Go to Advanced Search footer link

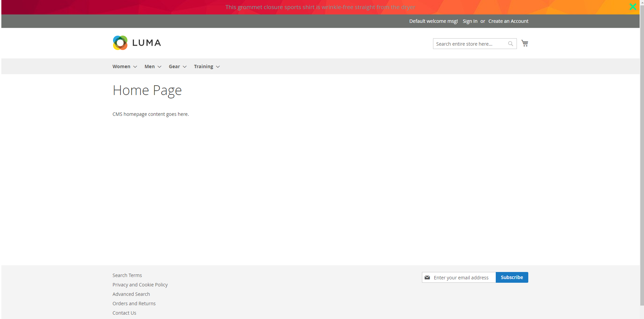[131, 294]
